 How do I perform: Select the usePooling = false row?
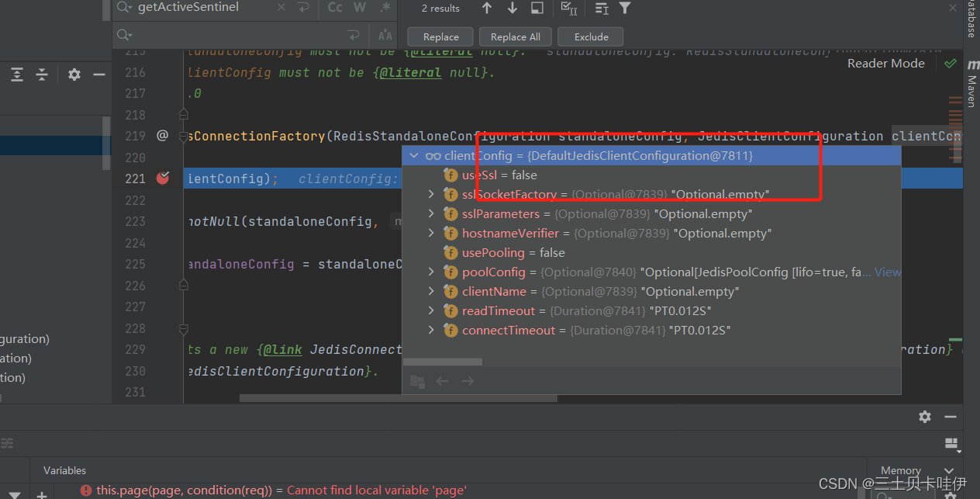coord(651,253)
